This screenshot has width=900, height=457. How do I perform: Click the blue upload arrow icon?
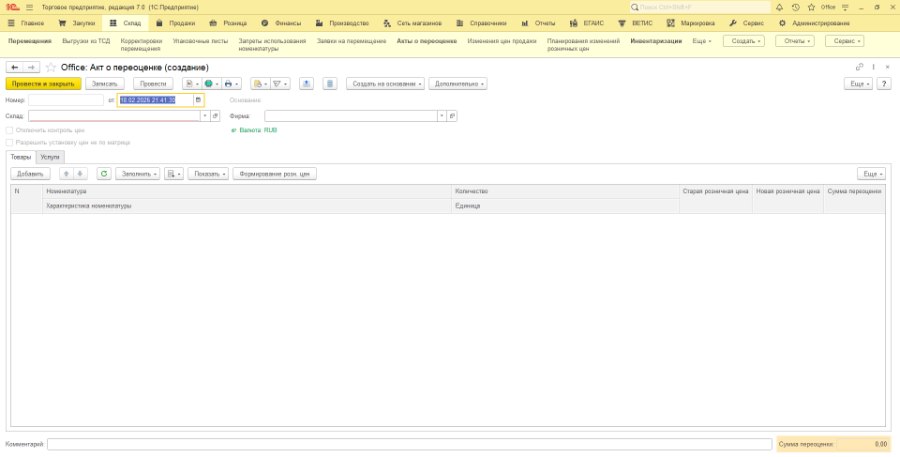click(x=307, y=84)
